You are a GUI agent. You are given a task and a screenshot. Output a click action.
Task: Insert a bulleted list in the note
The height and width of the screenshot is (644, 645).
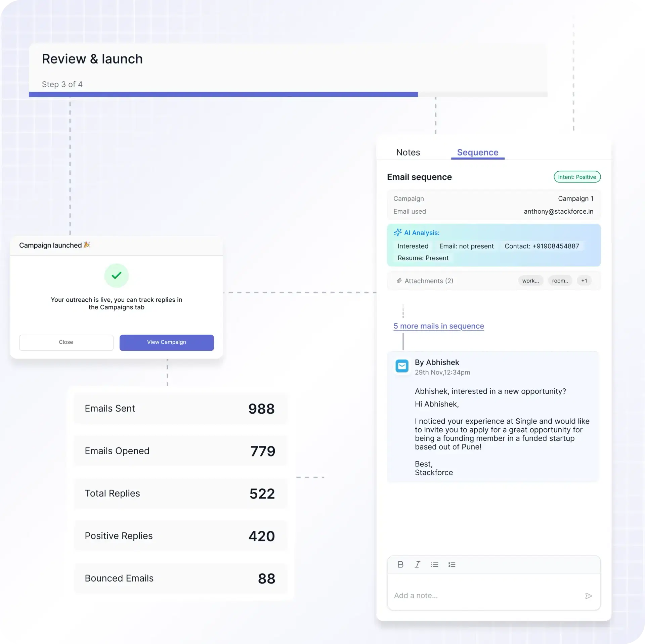(x=435, y=564)
